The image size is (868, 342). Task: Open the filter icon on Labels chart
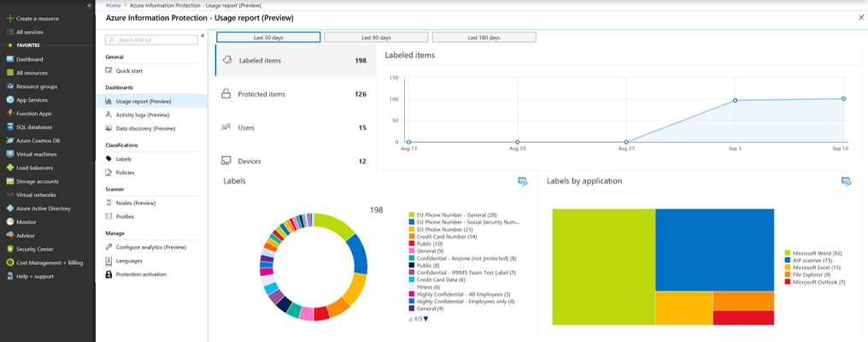[x=522, y=181]
